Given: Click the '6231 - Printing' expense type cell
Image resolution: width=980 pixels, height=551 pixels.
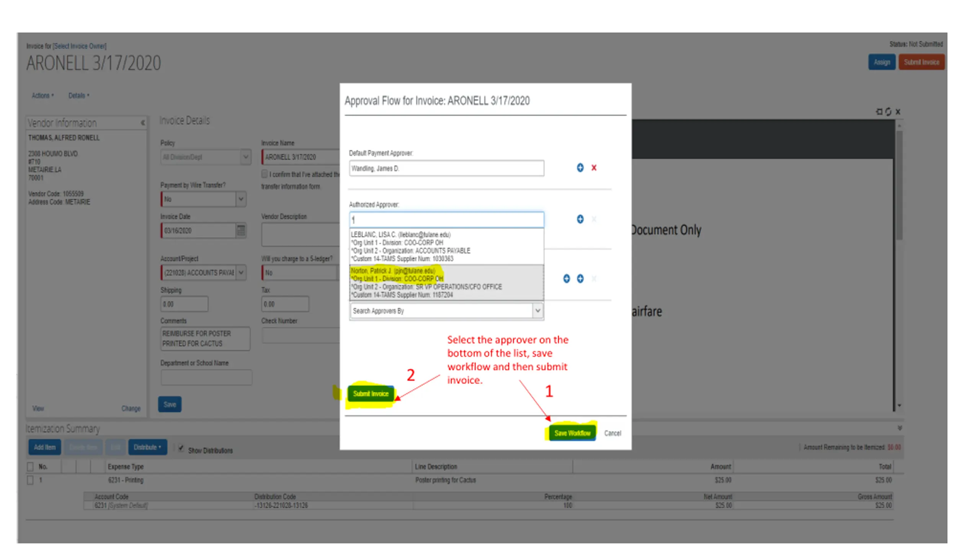Looking at the screenshot, I should tap(126, 480).
